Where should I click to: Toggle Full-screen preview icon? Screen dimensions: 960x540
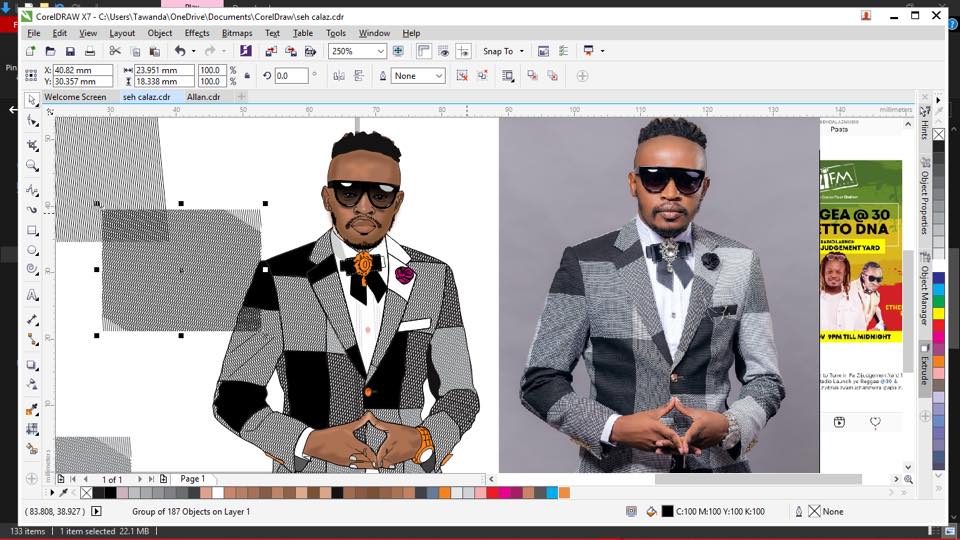pyautogui.click(x=398, y=51)
